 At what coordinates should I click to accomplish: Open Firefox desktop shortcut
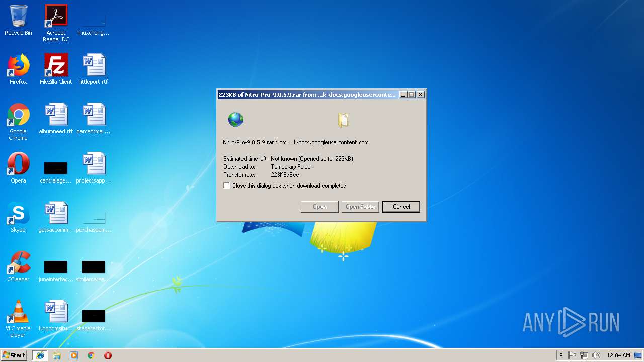tap(18, 69)
